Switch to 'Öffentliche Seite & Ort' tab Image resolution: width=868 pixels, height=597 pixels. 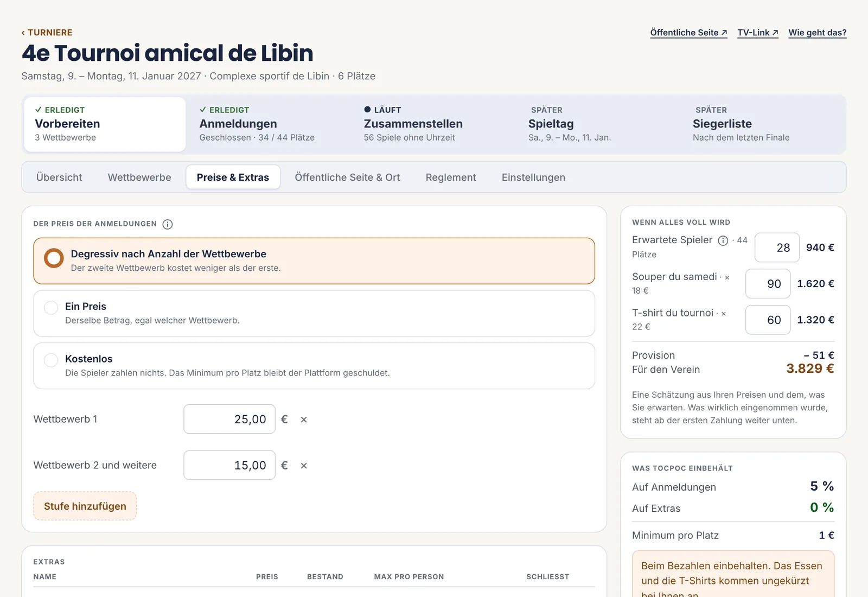pyautogui.click(x=347, y=177)
